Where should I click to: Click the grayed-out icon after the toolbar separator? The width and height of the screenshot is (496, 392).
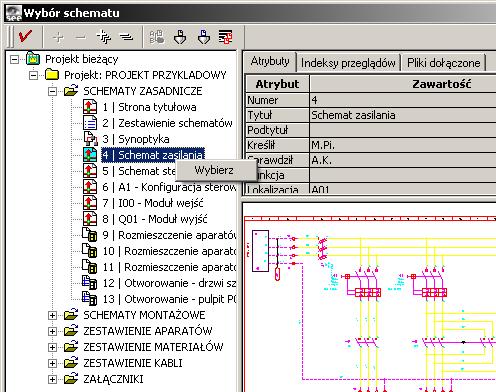(157, 37)
